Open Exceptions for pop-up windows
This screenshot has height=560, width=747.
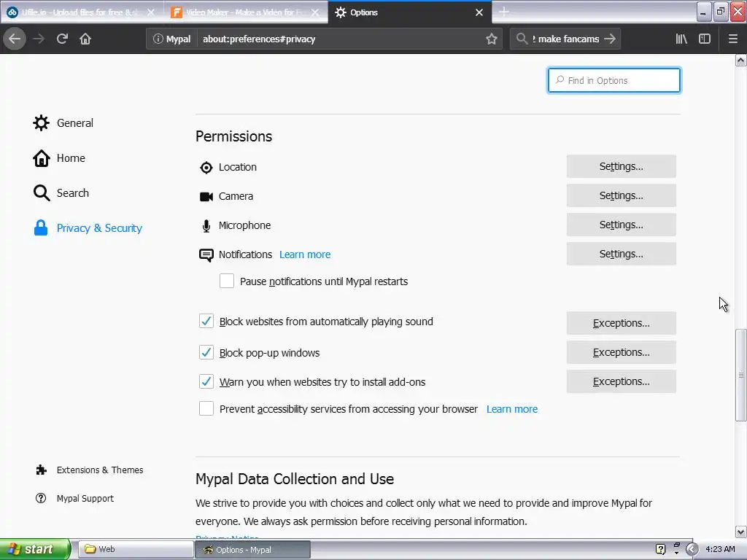(x=621, y=352)
